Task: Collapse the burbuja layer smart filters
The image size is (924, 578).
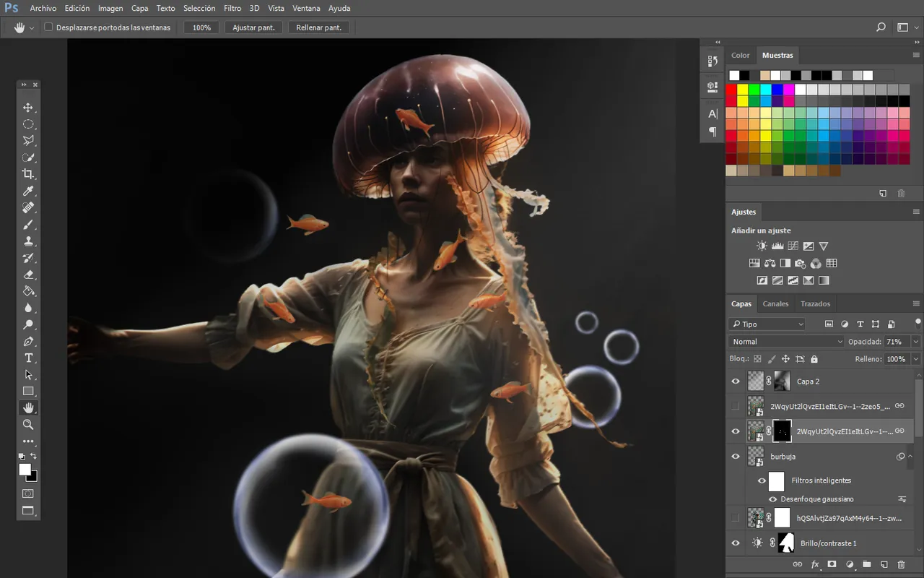Action: pyautogui.click(x=909, y=457)
